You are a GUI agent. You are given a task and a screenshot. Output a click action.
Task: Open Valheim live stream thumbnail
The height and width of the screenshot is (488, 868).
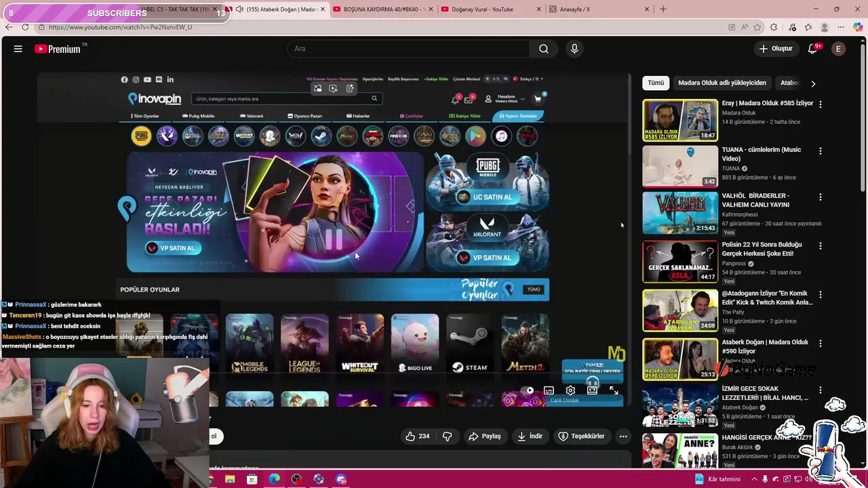pos(680,212)
